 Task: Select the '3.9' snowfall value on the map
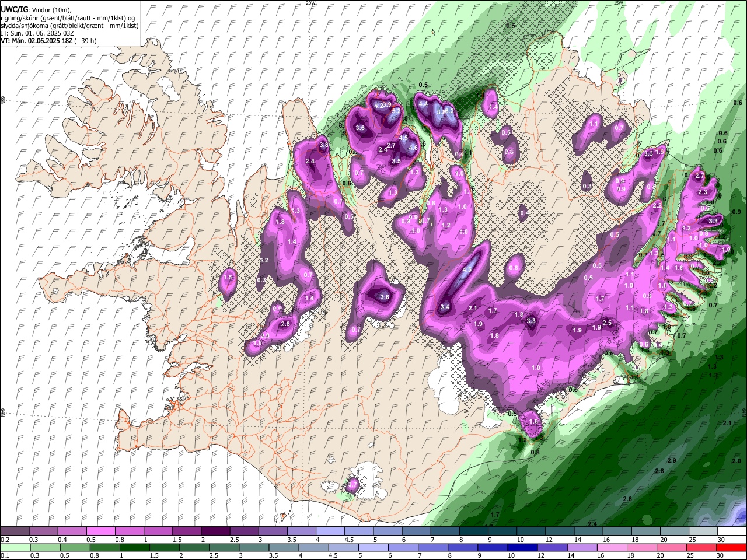(386, 105)
